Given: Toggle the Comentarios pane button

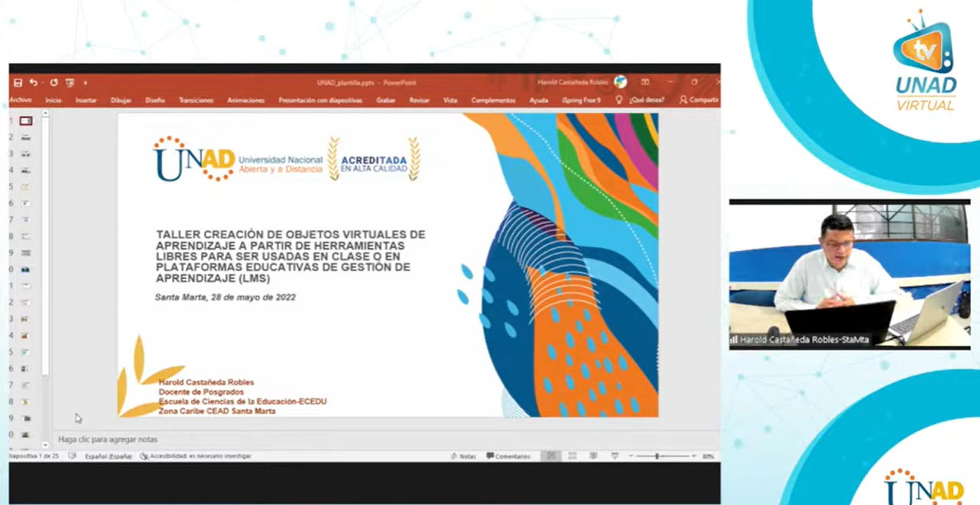Looking at the screenshot, I should 508,456.
